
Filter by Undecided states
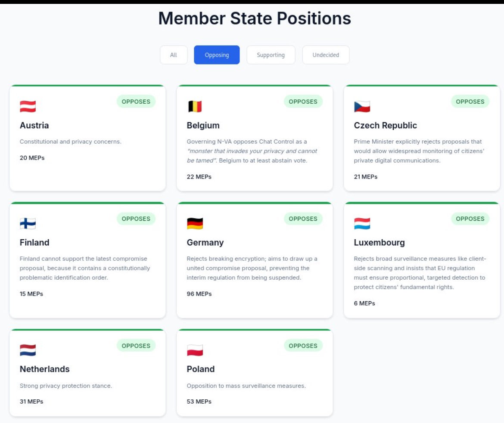(326, 55)
